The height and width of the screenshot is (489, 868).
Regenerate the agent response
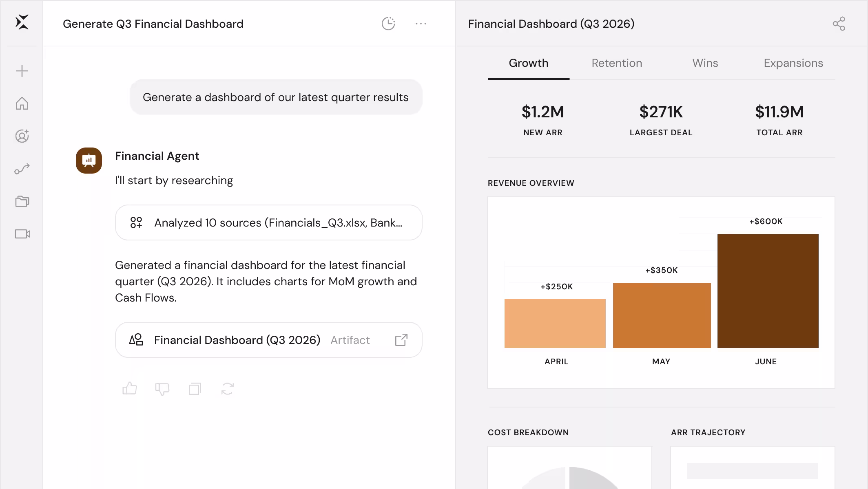click(228, 389)
